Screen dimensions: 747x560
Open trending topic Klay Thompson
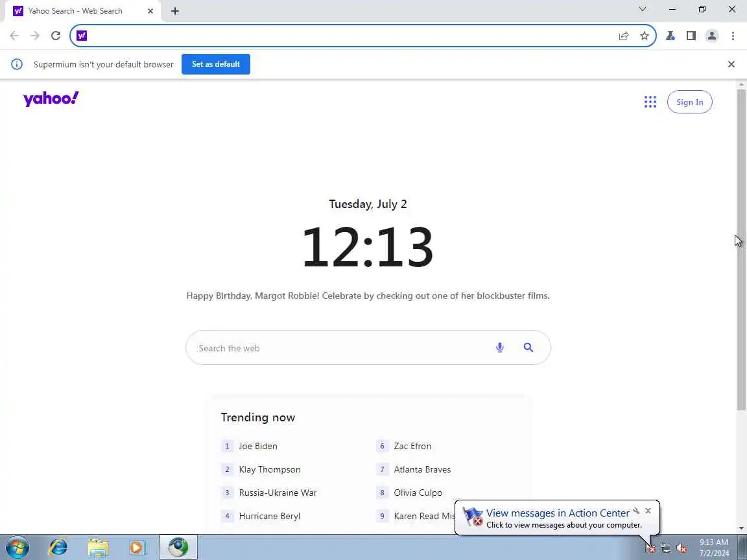[270, 469]
